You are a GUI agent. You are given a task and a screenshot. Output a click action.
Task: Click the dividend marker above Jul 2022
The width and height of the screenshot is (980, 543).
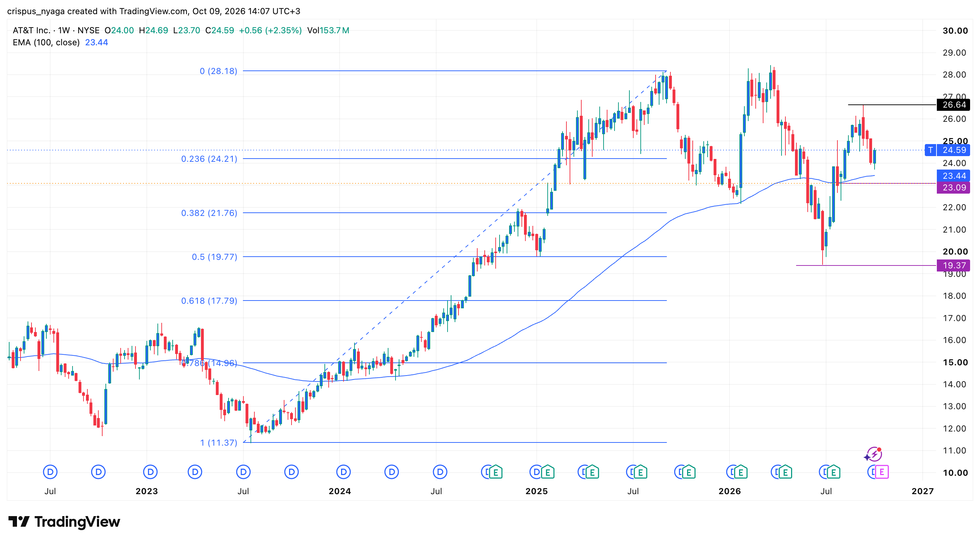point(50,472)
